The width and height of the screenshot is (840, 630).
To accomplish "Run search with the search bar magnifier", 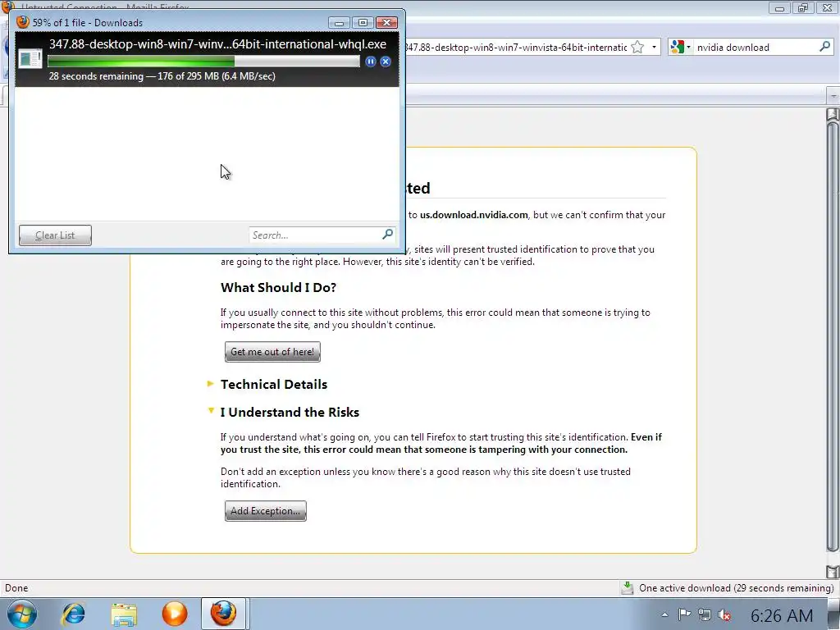I will 825,47.
